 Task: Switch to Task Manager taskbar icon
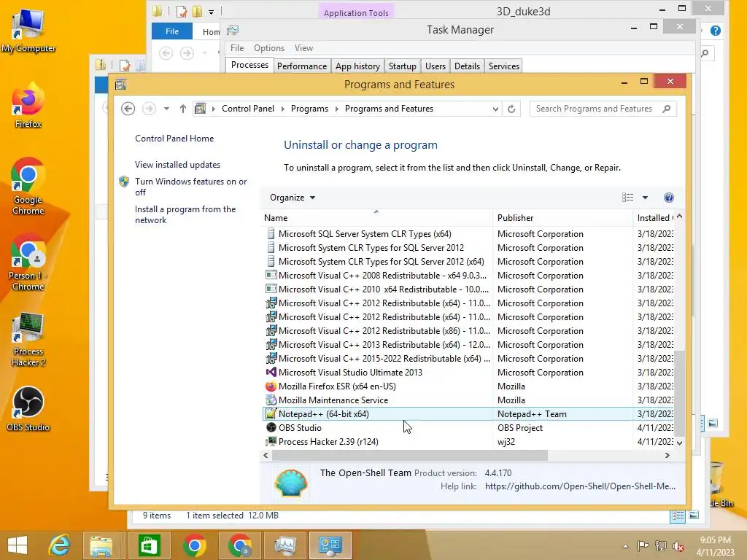coord(285,545)
